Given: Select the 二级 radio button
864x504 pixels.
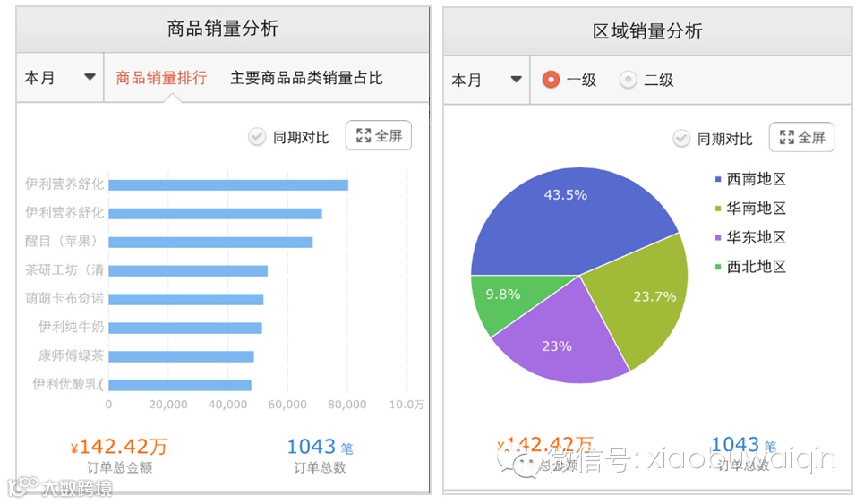Looking at the screenshot, I should click(x=628, y=80).
